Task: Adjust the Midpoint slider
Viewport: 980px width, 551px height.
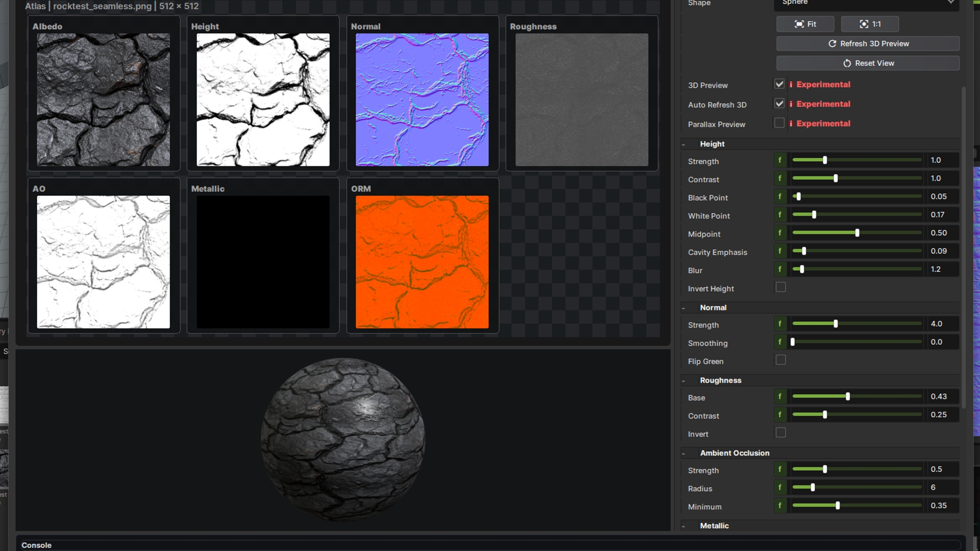Action: (857, 233)
